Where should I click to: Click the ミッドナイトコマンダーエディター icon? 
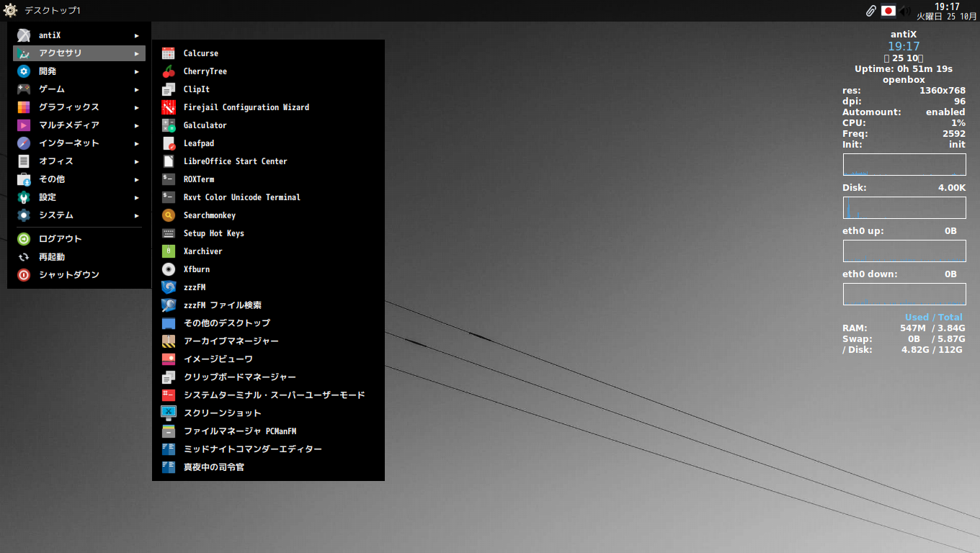pyautogui.click(x=169, y=449)
